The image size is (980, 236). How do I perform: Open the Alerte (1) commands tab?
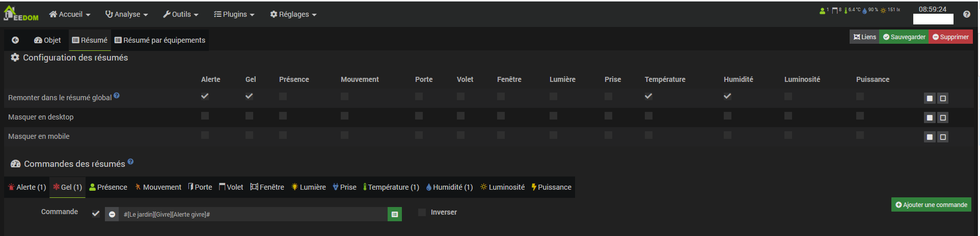pyautogui.click(x=27, y=187)
